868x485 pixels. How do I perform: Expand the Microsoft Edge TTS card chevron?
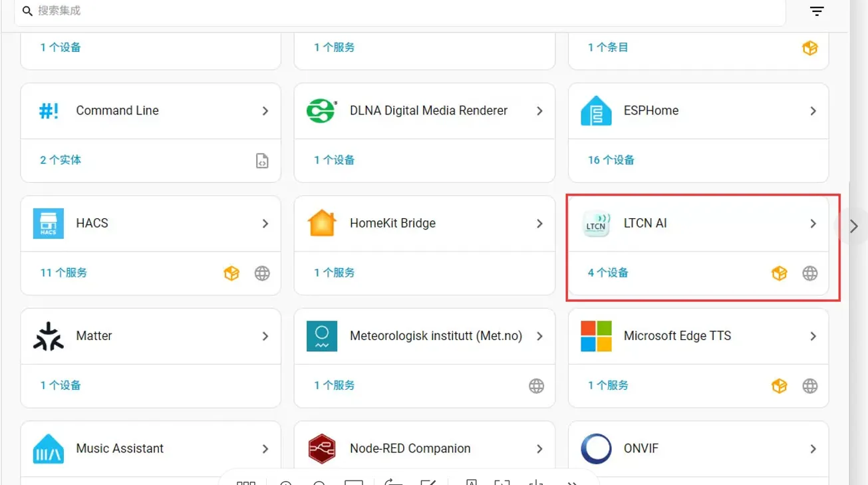(813, 336)
